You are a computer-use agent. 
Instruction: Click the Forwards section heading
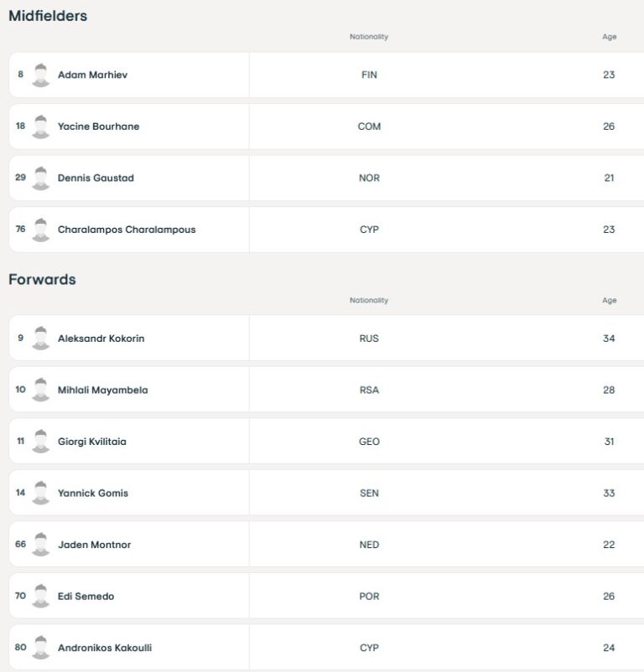[x=42, y=280]
